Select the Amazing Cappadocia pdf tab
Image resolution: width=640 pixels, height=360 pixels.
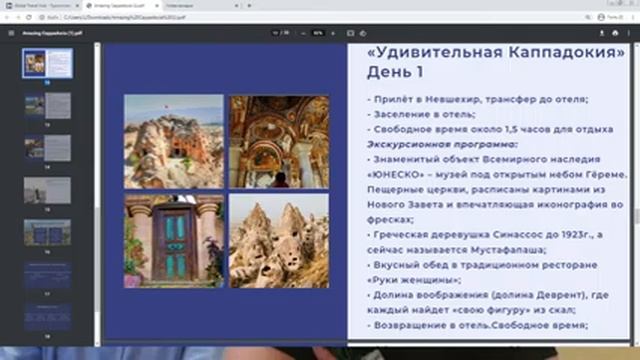(x=122, y=6)
